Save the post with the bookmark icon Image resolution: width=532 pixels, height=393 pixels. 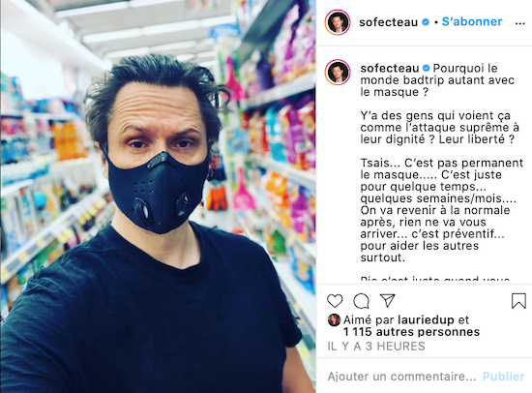click(x=518, y=301)
